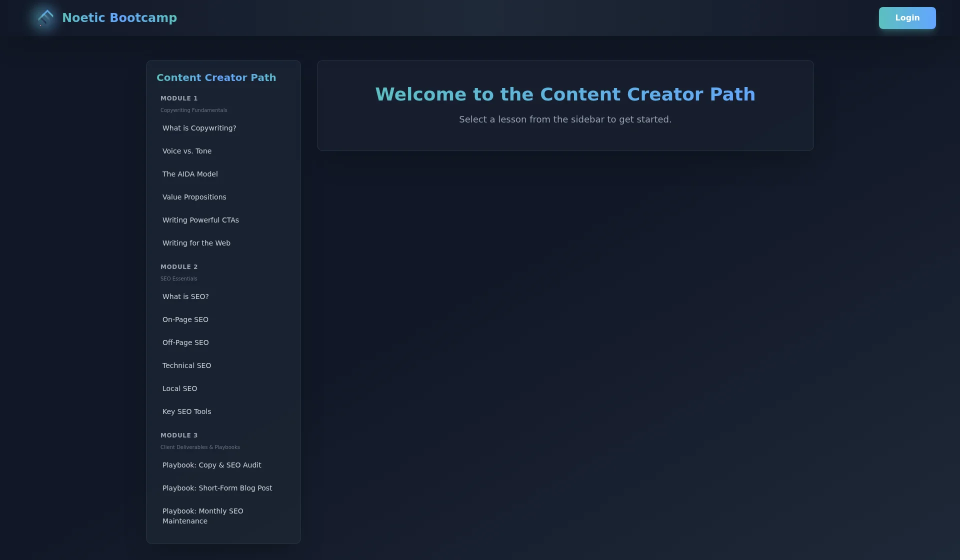Select Writing for the Web lesson

click(223, 243)
